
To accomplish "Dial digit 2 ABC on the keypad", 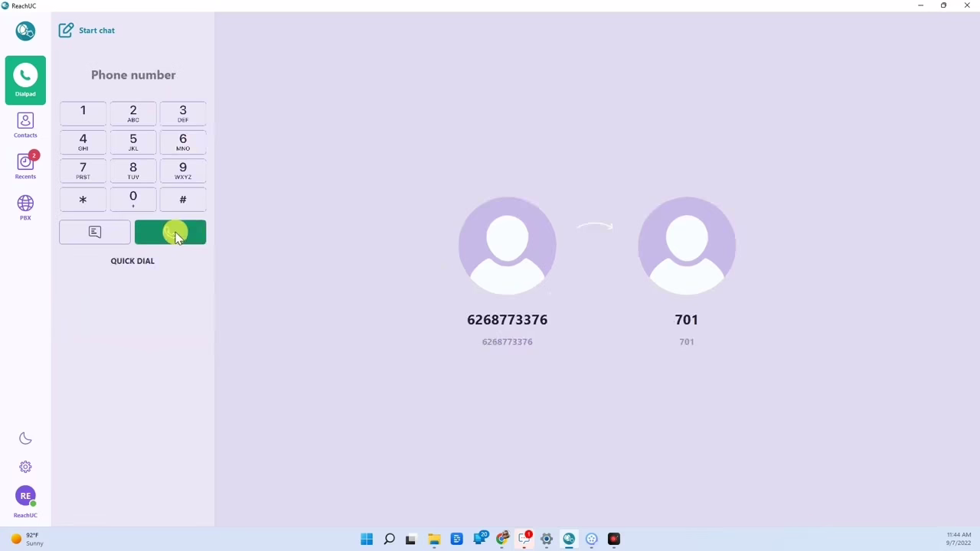I will pos(132,112).
